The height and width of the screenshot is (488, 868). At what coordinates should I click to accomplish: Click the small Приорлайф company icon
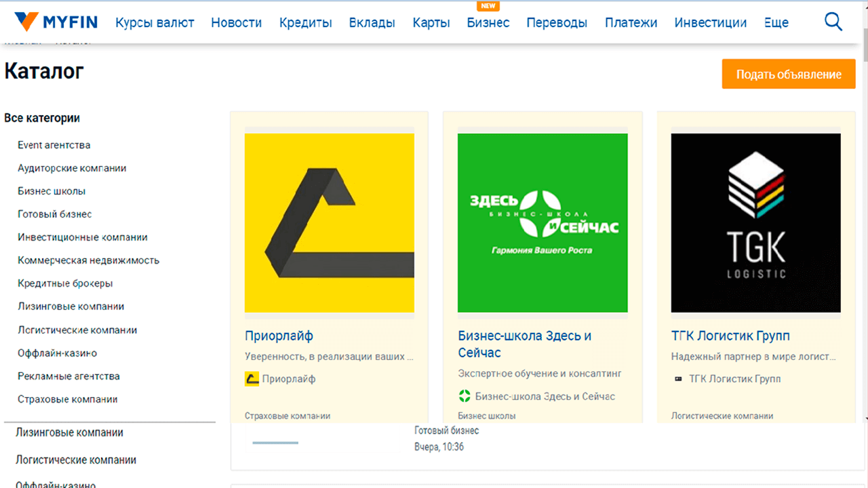252,379
